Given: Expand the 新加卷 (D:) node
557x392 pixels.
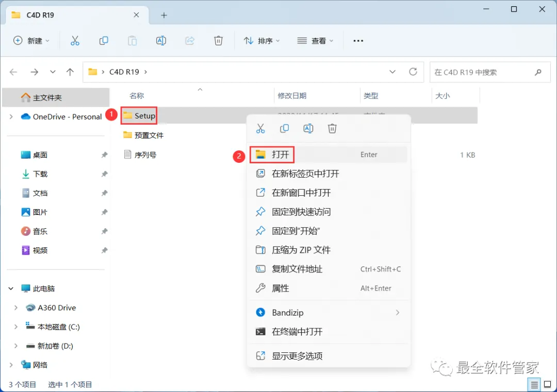Looking at the screenshot, I should 16,346.
